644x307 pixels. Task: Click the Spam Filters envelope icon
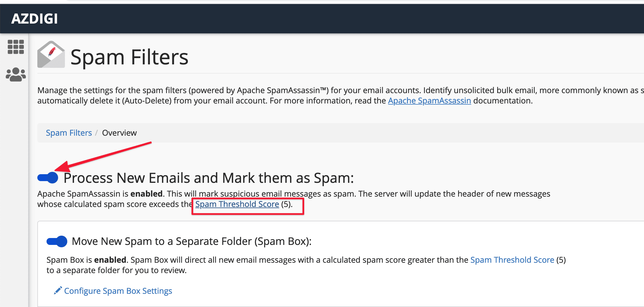click(51, 55)
